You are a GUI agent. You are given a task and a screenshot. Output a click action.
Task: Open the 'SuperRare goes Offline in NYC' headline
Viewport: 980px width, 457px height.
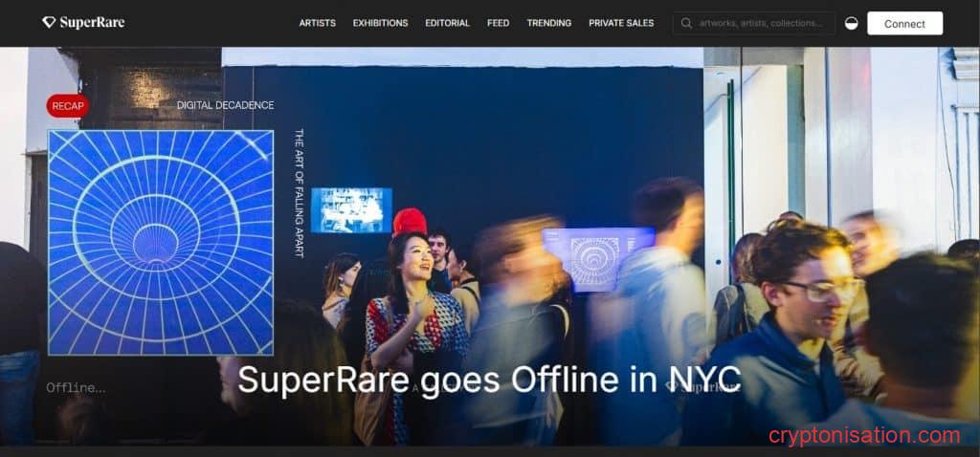489,379
